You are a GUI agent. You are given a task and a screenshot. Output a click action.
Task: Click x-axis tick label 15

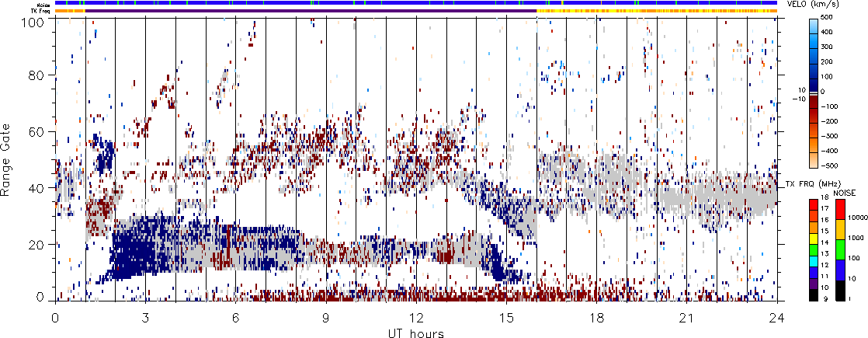(506, 317)
